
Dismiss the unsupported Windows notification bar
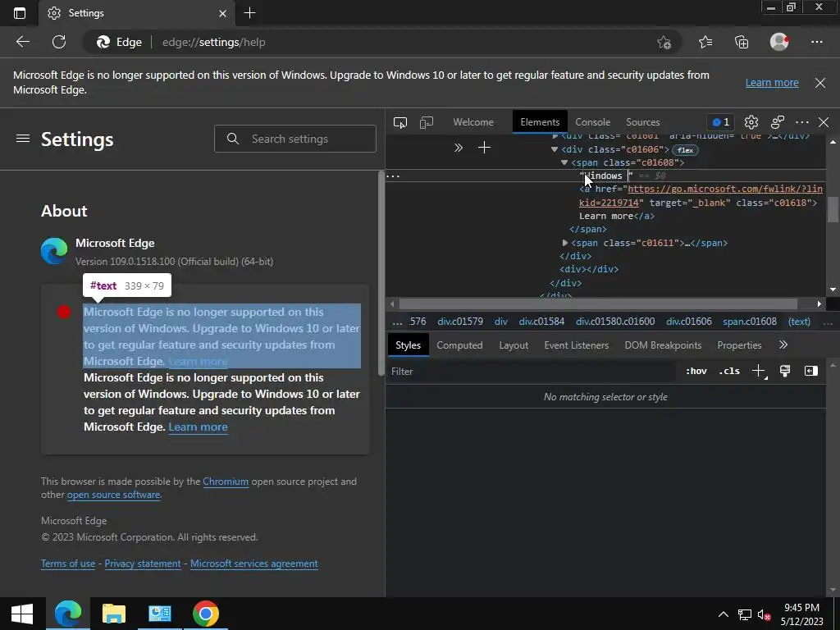(820, 83)
